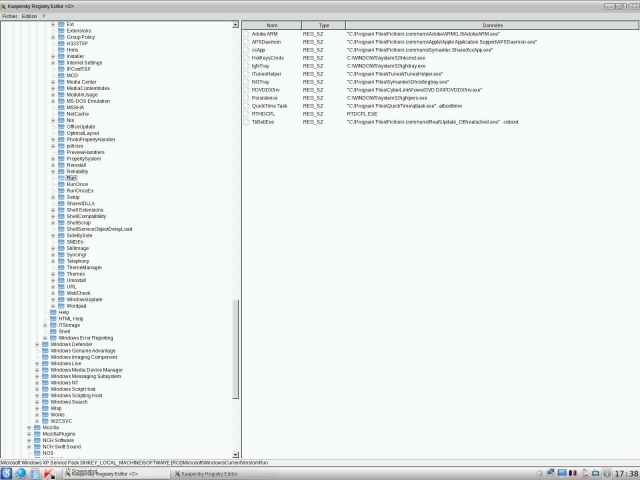Screen dimensions: 640x480
Task: Launch the globe web browser icon in taskbar
Action: point(21,473)
